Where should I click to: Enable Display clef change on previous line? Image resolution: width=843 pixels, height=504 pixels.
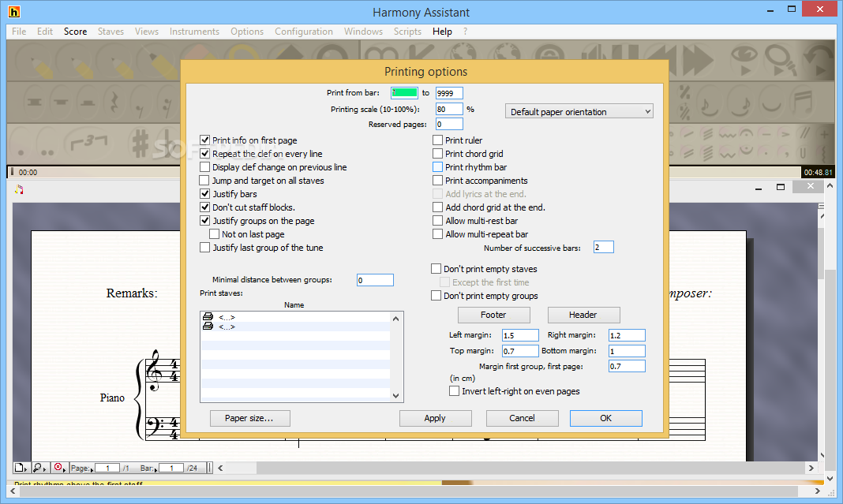coord(205,167)
